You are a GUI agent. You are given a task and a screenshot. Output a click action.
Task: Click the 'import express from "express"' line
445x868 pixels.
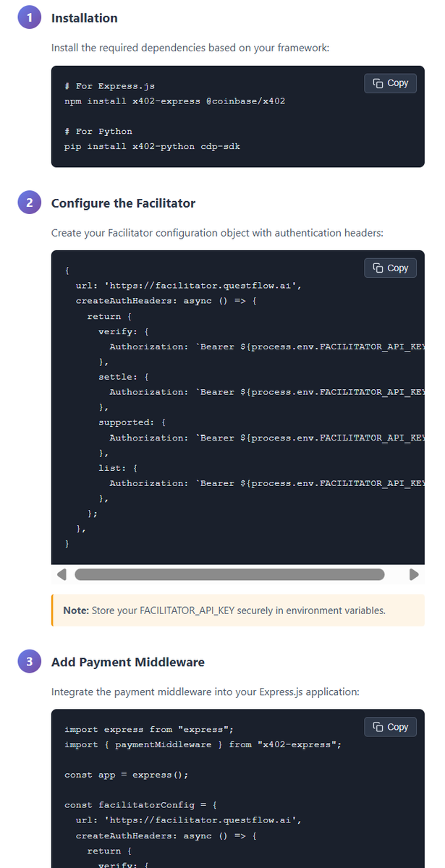(149, 729)
